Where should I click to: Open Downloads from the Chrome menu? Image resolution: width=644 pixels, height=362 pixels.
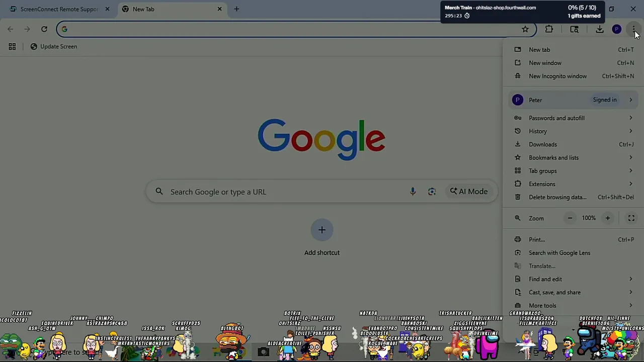pyautogui.click(x=573, y=144)
